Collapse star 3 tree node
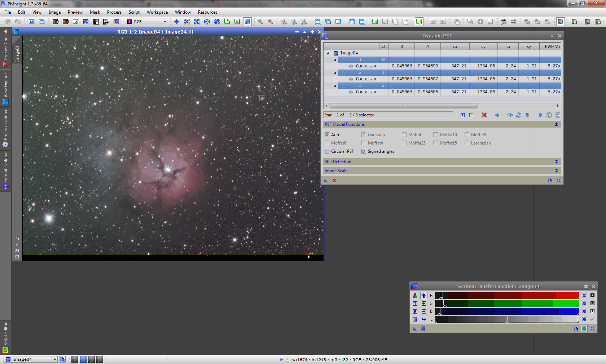Screen dimensions: 606x364 point(335,86)
